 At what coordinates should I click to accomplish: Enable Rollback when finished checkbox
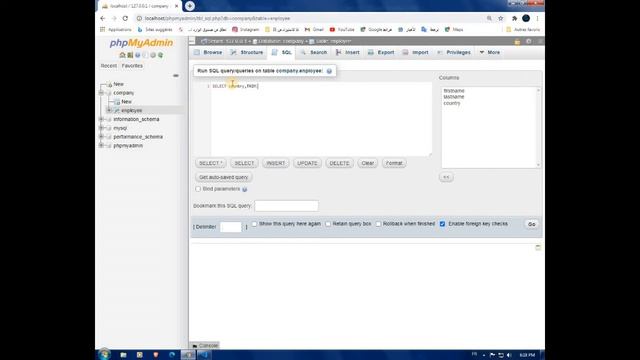pyautogui.click(x=378, y=224)
